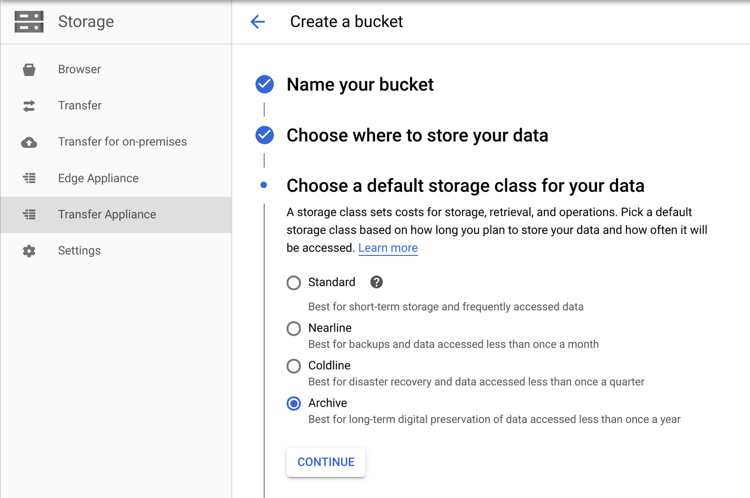Select the Nearline storage class option

click(x=294, y=329)
